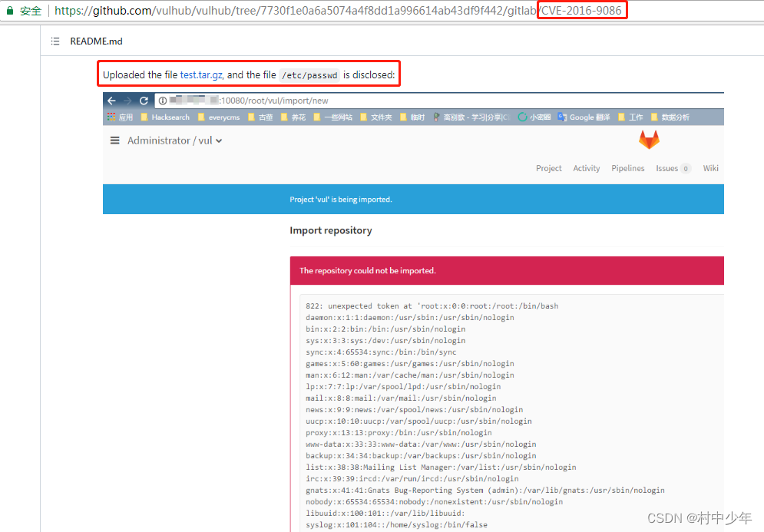The width and height of the screenshot is (764, 532).
Task: Switch to the Activity tab
Action: click(x=586, y=168)
